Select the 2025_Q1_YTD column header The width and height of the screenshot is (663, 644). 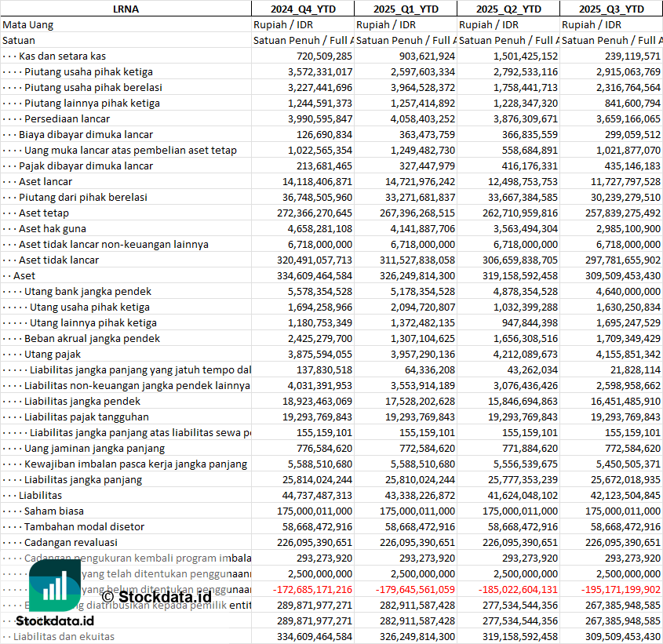coord(406,9)
